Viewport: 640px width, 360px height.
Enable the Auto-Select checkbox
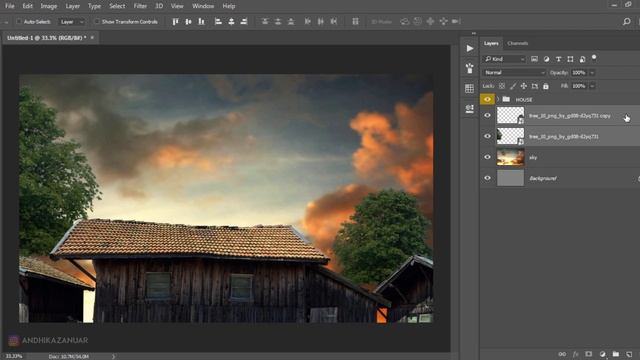(19, 22)
